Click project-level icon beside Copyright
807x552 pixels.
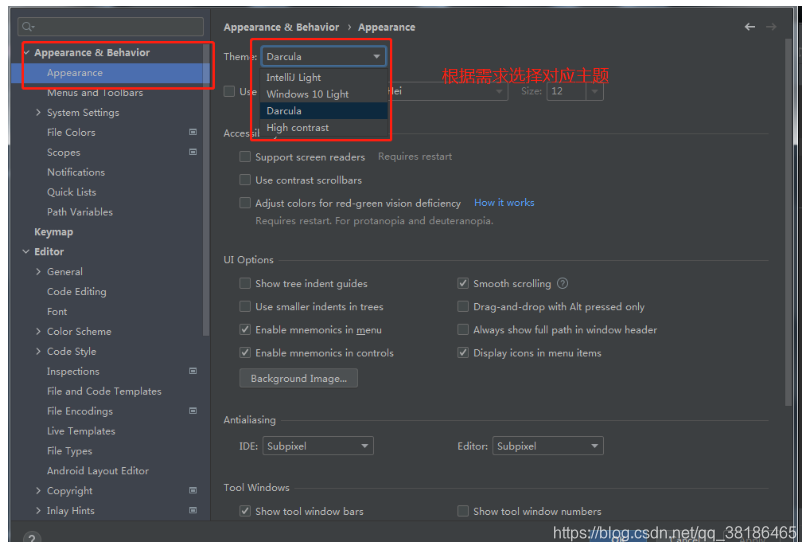tap(193, 490)
